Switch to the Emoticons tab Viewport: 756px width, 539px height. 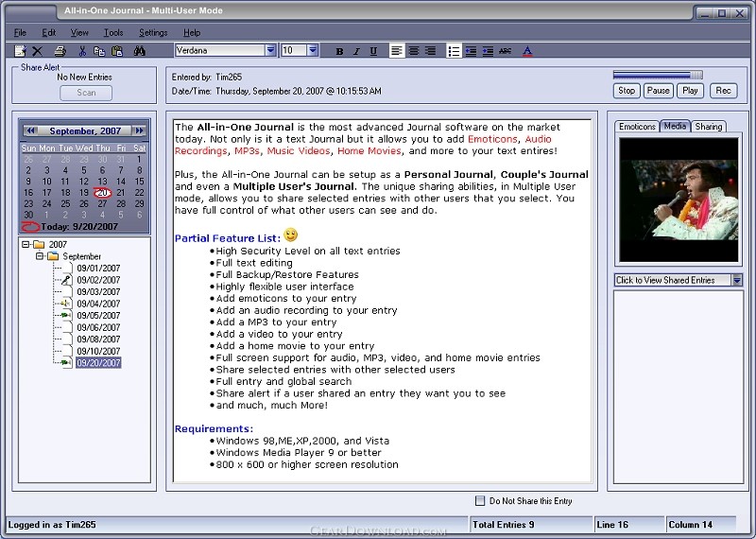(637, 127)
